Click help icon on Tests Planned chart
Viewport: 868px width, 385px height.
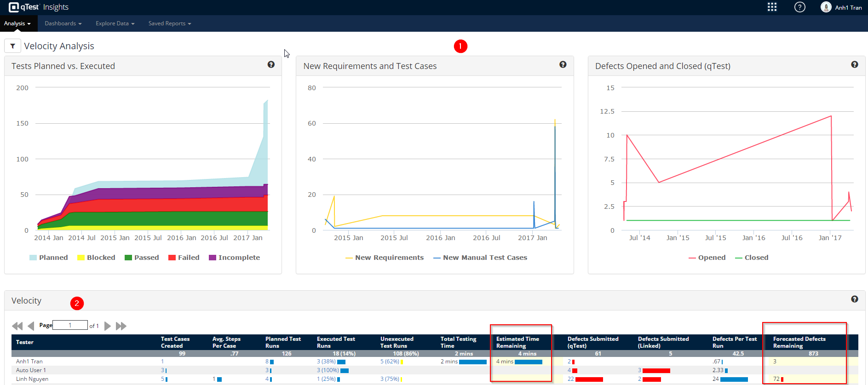click(x=271, y=65)
